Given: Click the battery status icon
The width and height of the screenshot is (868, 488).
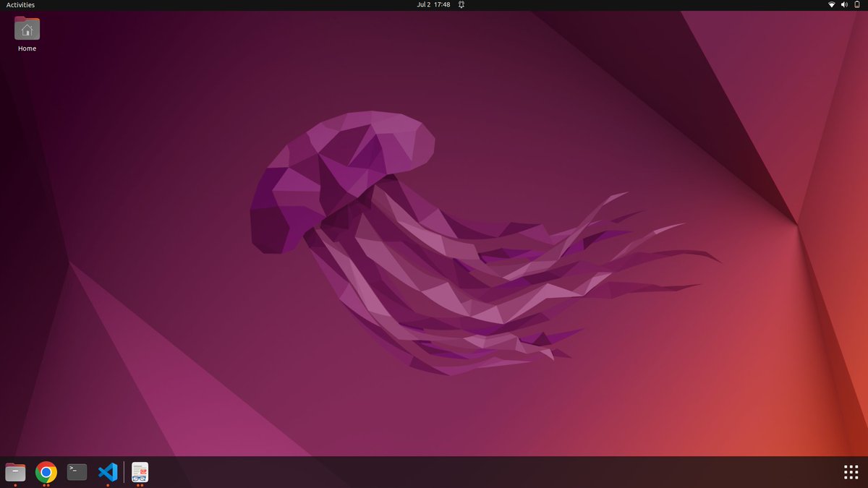Looking at the screenshot, I should [856, 5].
